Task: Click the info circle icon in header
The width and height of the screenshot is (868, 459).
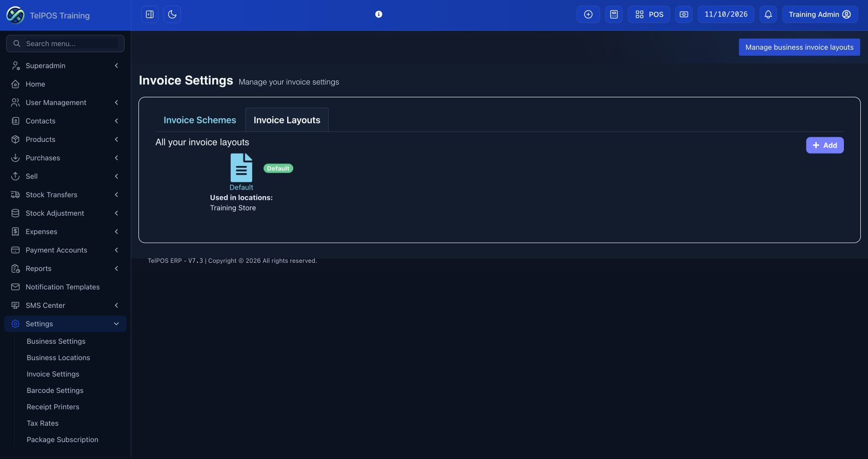Action: point(378,14)
